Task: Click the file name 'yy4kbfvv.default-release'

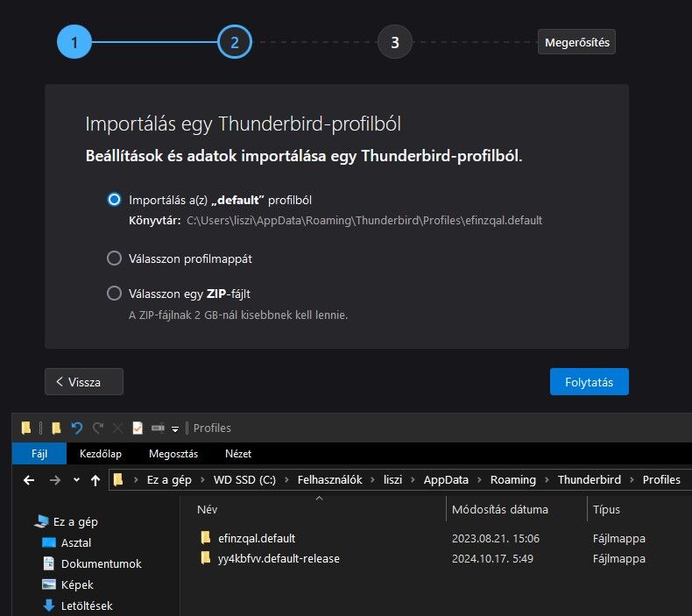Action: pos(279,558)
